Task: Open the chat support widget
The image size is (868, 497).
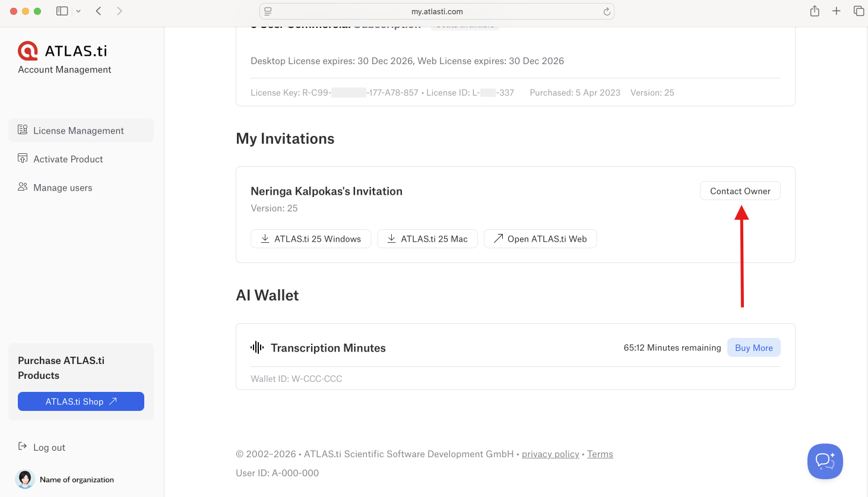Action: point(825,461)
